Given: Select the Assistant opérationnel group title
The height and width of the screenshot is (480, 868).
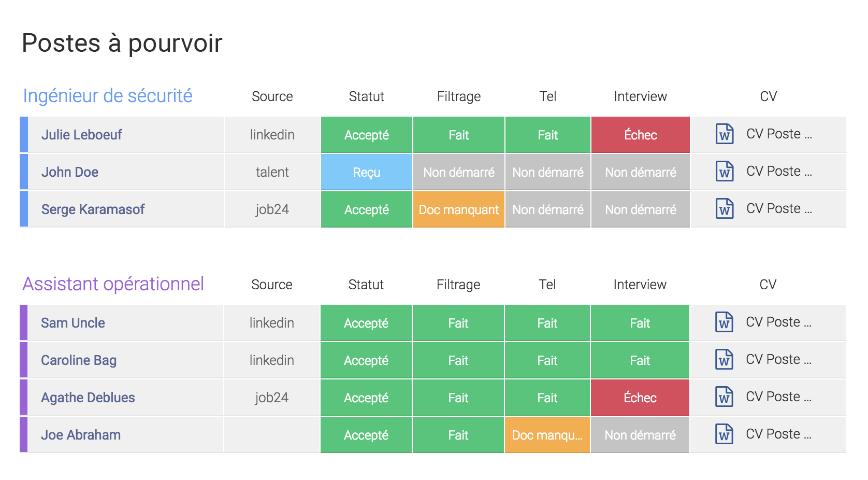Looking at the screenshot, I should 113,284.
